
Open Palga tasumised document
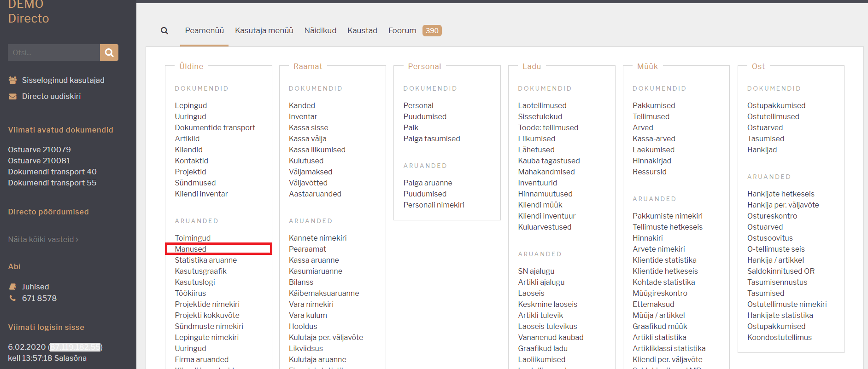(x=432, y=138)
